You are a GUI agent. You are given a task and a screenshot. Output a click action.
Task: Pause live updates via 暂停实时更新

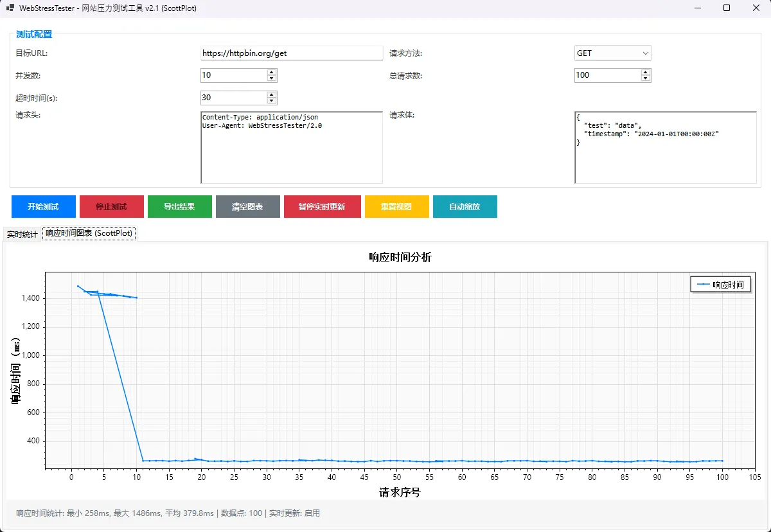[322, 207]
